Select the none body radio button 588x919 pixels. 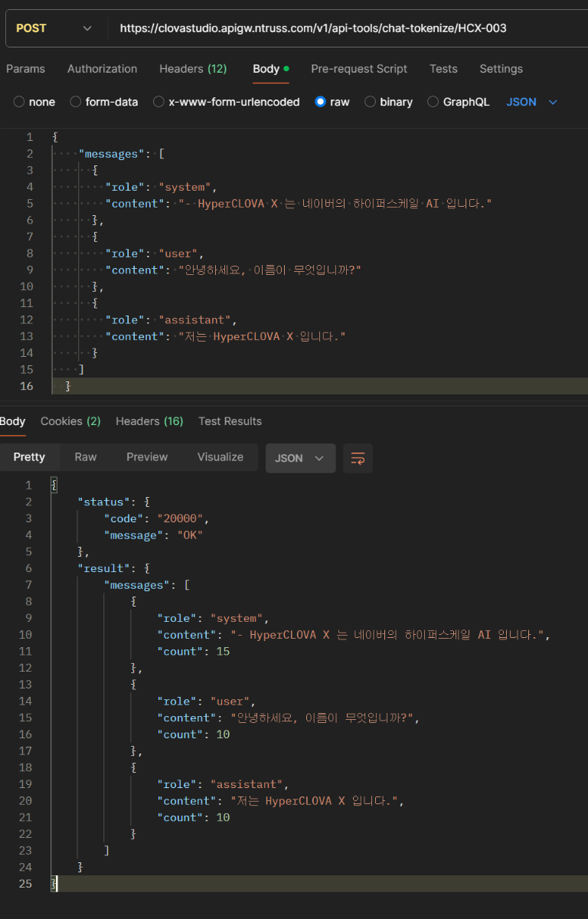point(20,102)
